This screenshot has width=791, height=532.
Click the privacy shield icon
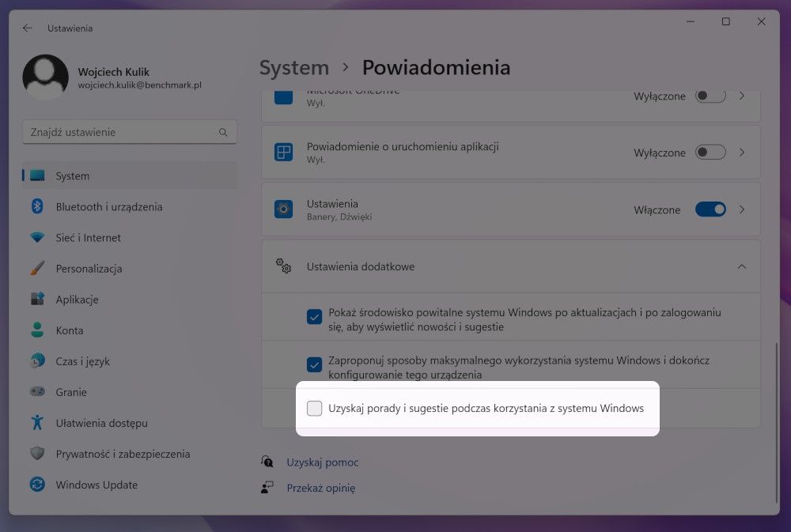tap(37, 453)
